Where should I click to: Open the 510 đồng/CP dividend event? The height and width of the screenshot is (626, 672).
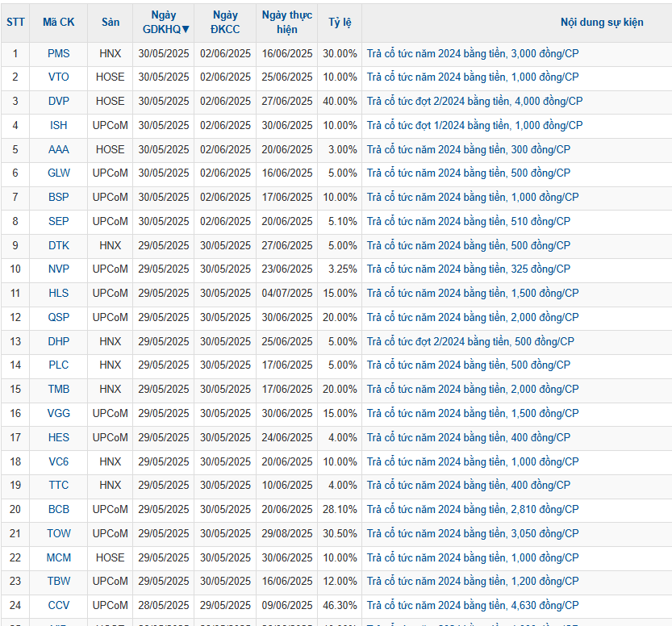coord(468,222)
